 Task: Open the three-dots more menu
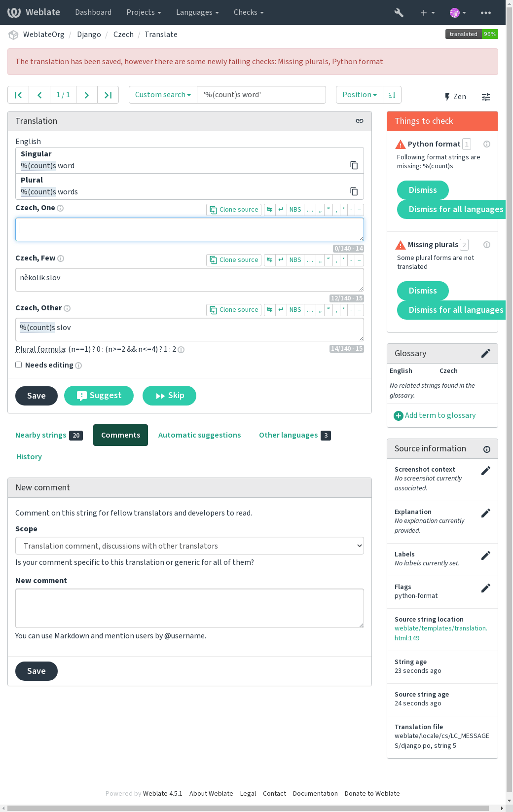pyautogui.click(x=486, y=12)
